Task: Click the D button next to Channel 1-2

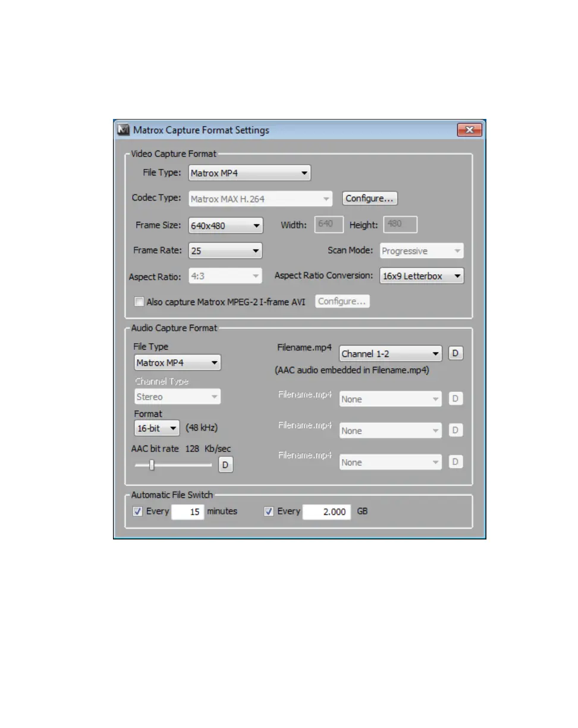Action: click(456, 353)
